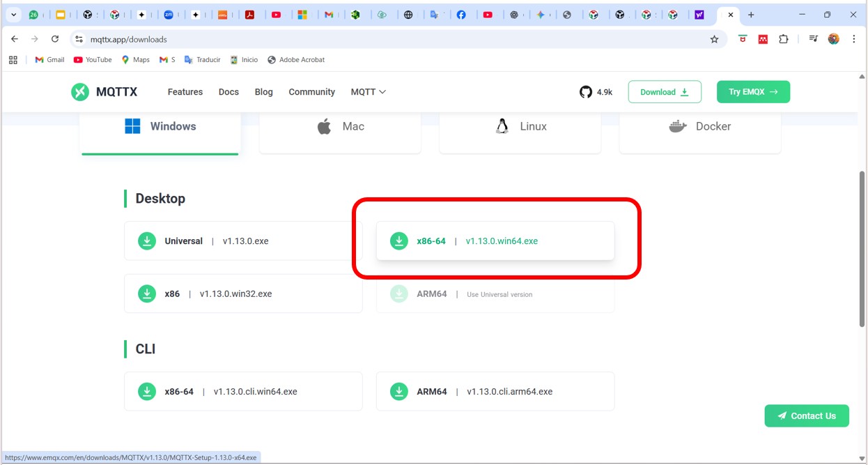Click the Try EMQX button

click(753, 92)
